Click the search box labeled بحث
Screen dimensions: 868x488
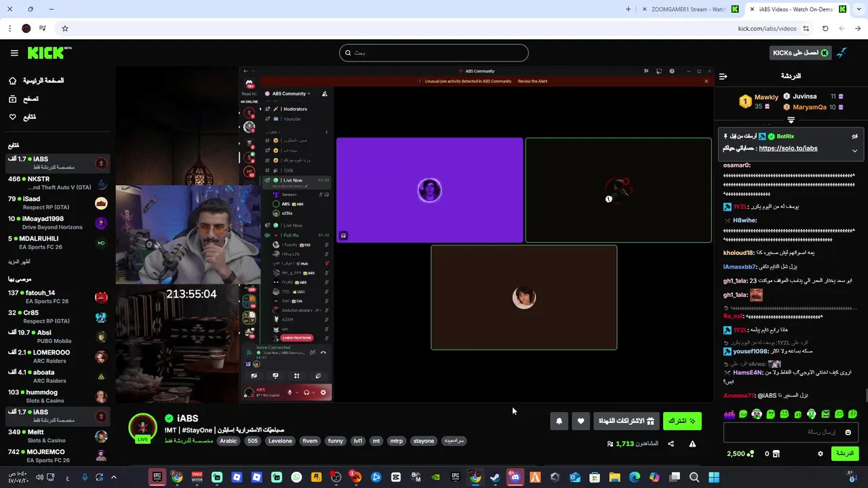(434, 53)
